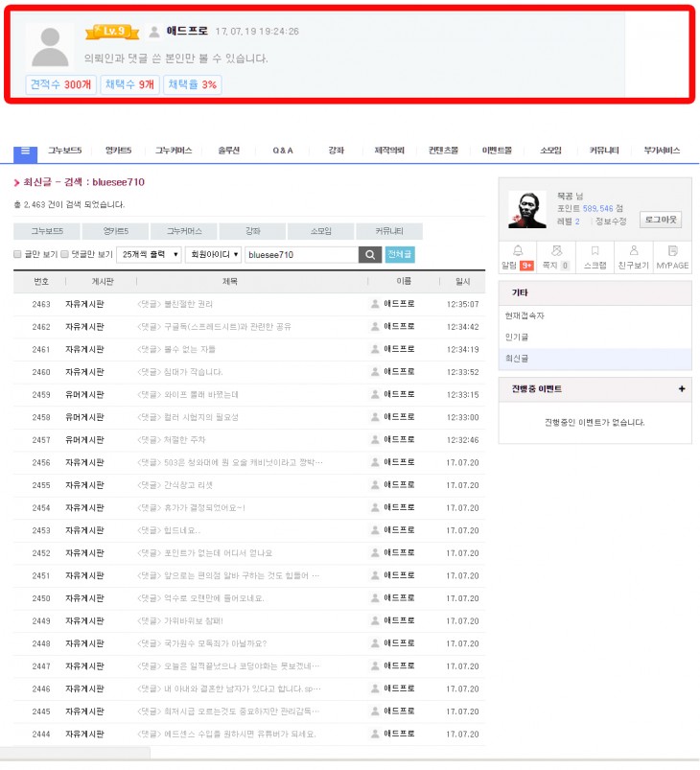Open the hamburger menu icon

pyautogui.click(x=25, y=151)
